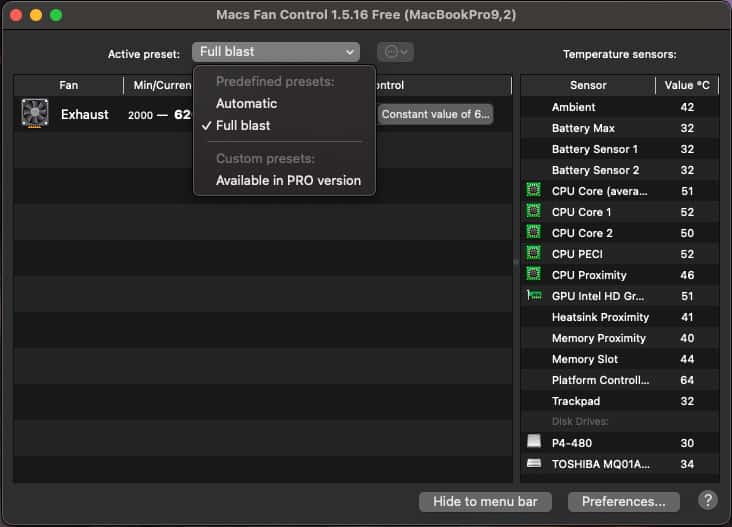
Task: Click the Value °C column header
Action: click(687, 85)
